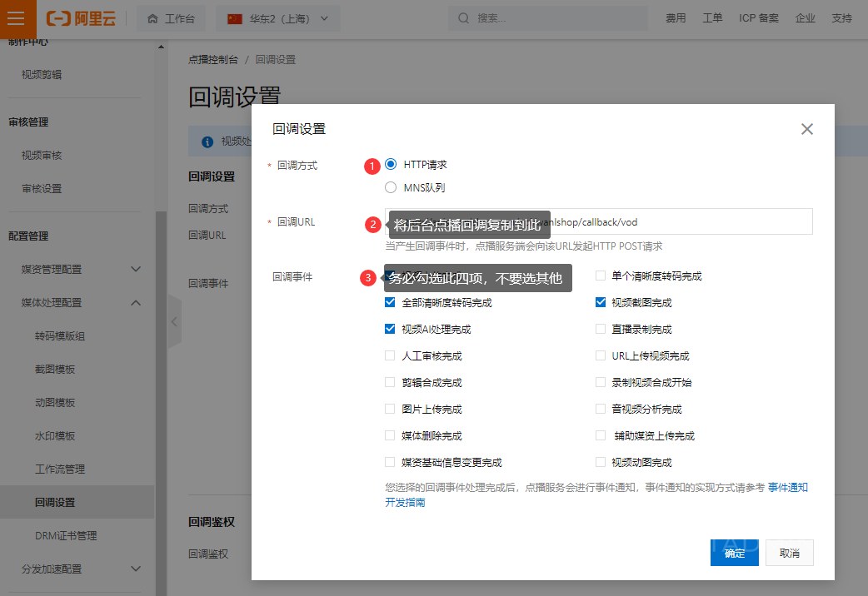This screenshot has width=868, height=596.
Task: Click 点播控制台 breadcrumb link
Action: pyautogui.click(x=213, y=60)
